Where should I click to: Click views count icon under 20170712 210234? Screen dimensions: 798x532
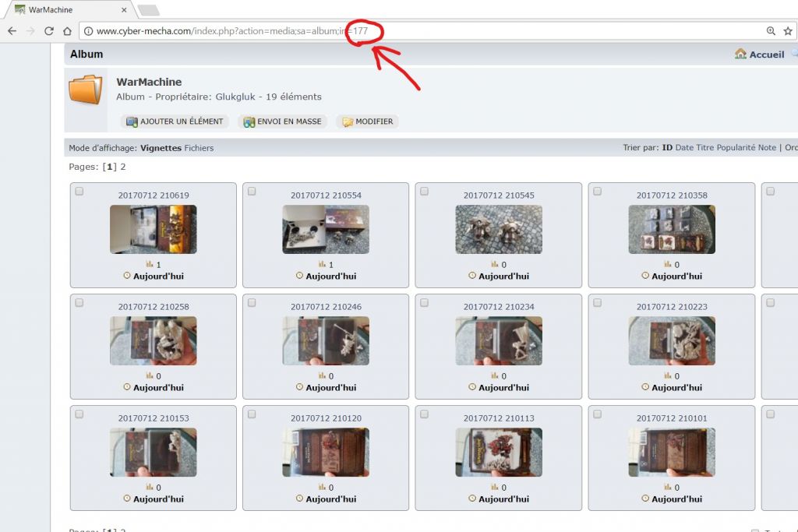tap(495, 375)
